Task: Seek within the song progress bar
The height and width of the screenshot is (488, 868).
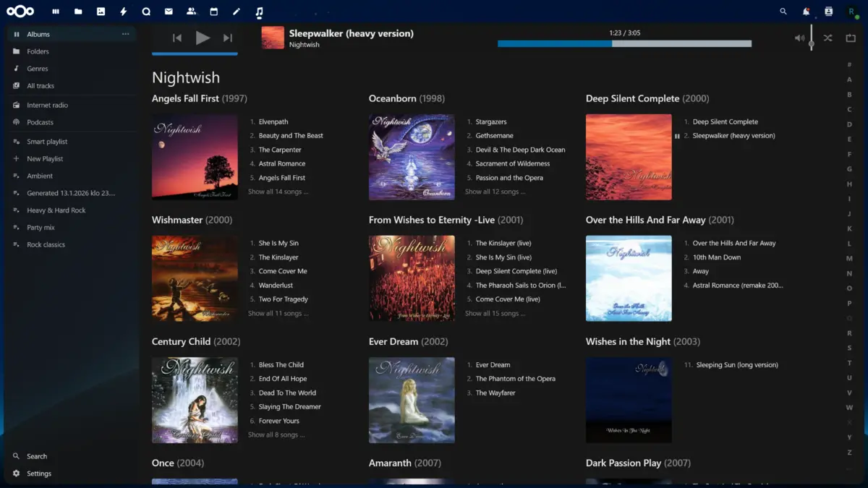Action: tap(624, 43)
